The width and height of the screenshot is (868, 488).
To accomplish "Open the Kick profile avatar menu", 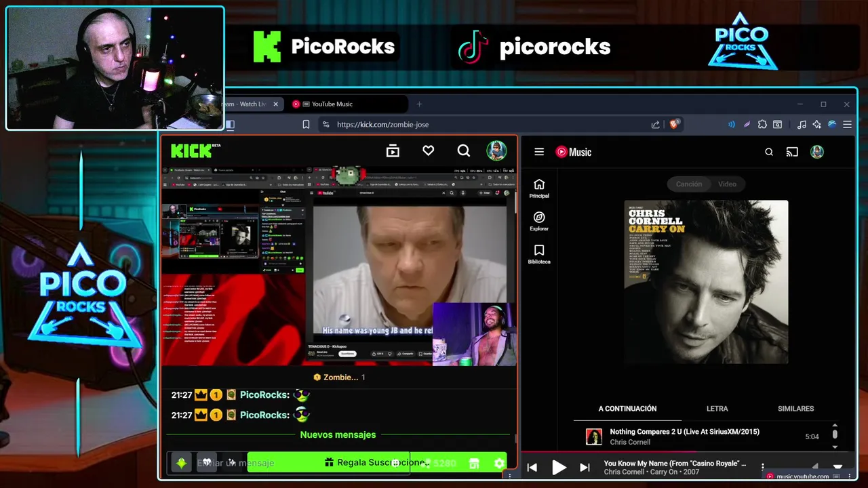I will (x=496, y=150).
